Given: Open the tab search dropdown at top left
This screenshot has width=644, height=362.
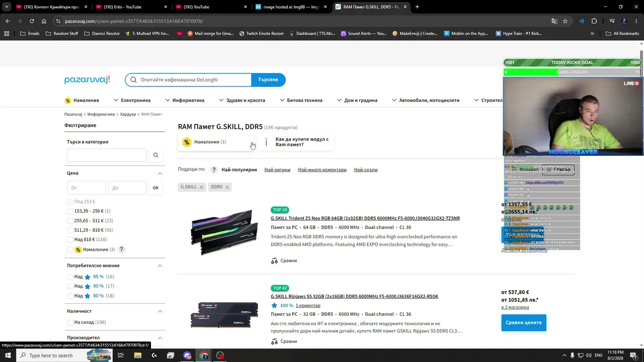Looking at the screenshot, I should pos(7,7).
